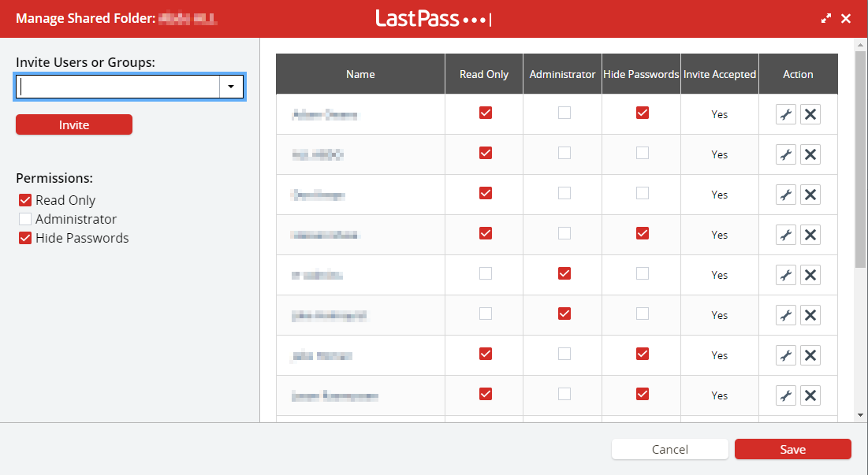Open the Invite Users or Groups dropdown arrow

(231, 87)
